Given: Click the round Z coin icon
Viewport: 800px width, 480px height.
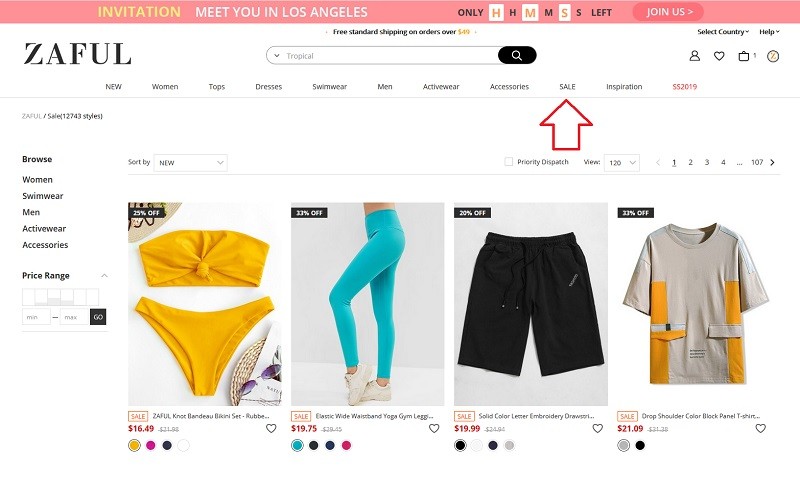Looking at the screenshot, I should pos(773,56).
